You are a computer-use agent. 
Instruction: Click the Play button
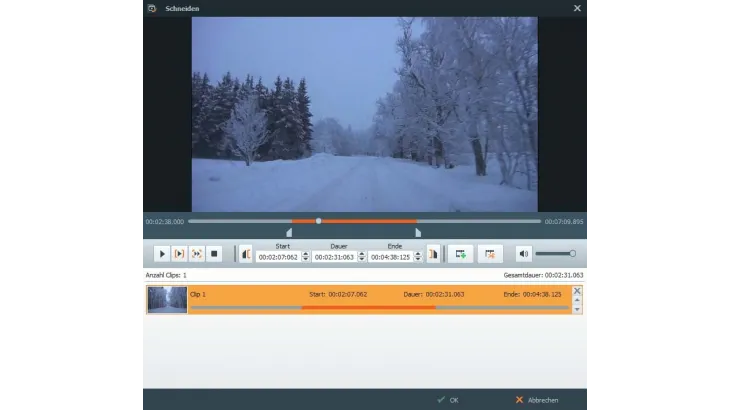point(162,255)
